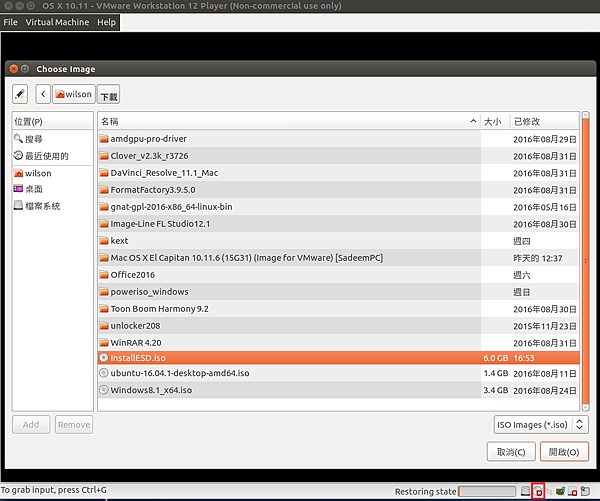Select Image-Line FL Studio 12.1 folder
600x501 pixels.
point(338,224)
